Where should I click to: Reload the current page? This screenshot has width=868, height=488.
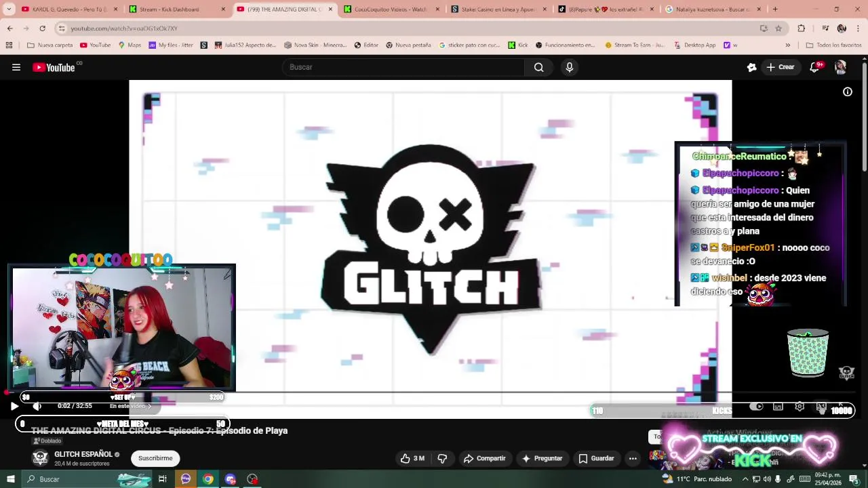coord(42,28)
